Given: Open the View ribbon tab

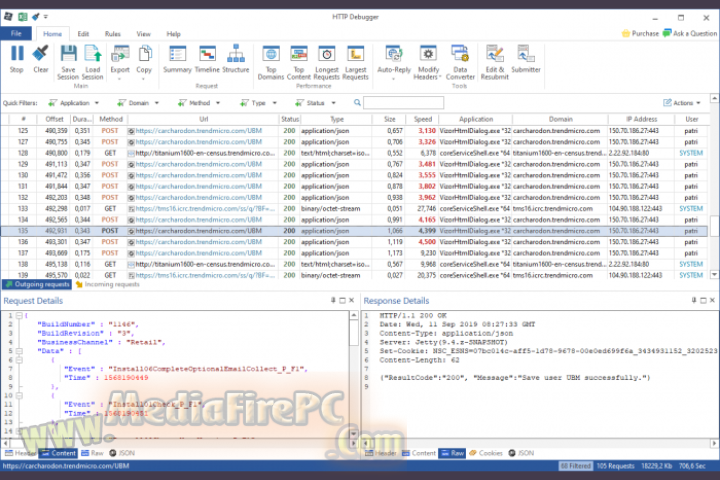Looking at the screenshot, I should coord(143,34).
